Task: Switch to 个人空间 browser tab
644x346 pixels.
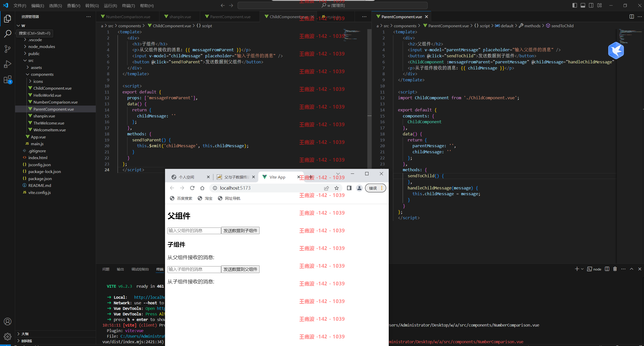Action: (190, 177)
